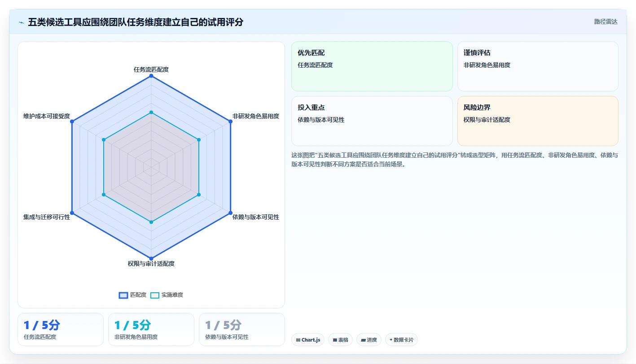636x364 pixels.
Task: Open the 优先匹配 card
Action: pyautogui.click(x=372, y=66)
